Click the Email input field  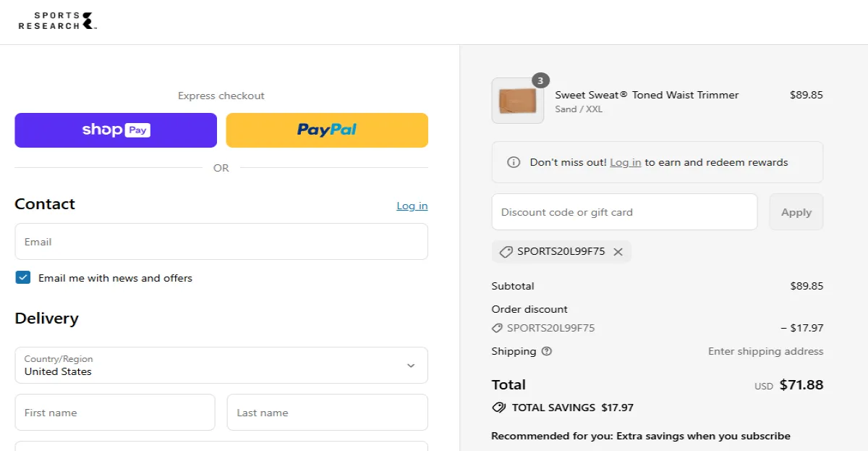tap(221, 241)
